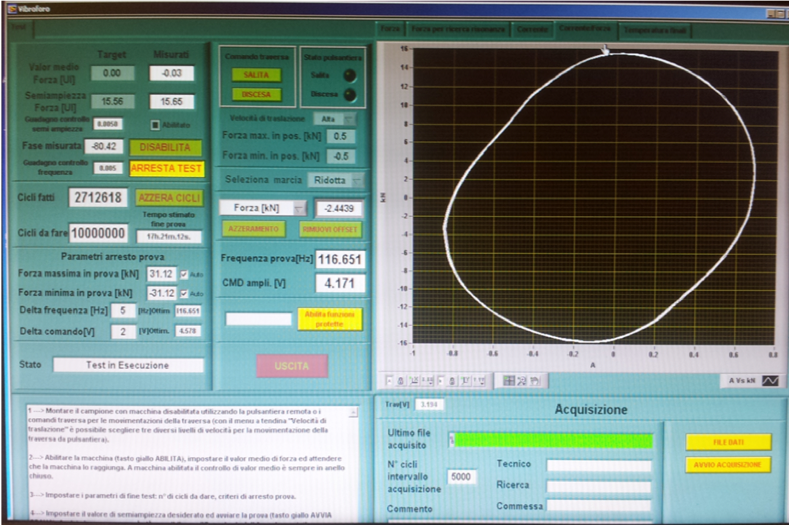Switch to the Corrente tab
Screen dimensions: 789x525
click(532, 30)
